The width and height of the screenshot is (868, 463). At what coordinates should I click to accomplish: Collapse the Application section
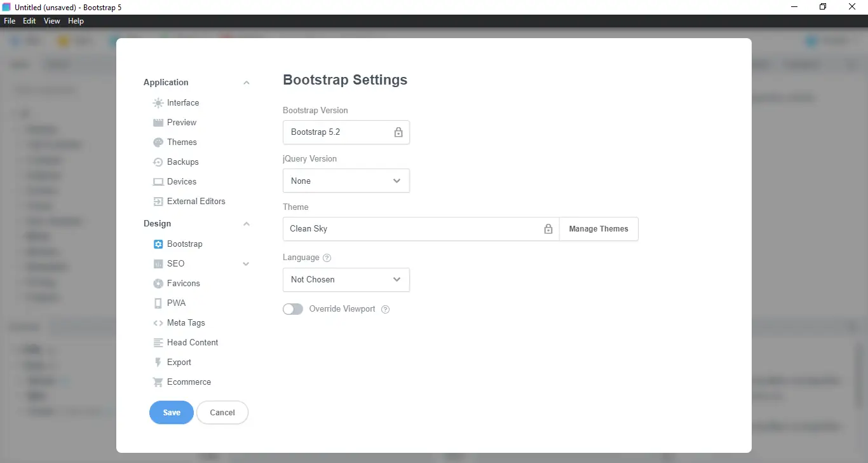pos(246,82)
